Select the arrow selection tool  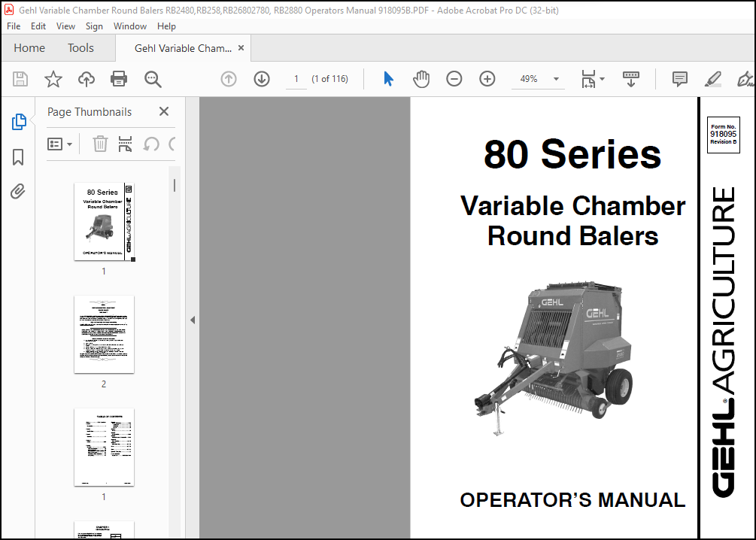(x=388, y=78)
